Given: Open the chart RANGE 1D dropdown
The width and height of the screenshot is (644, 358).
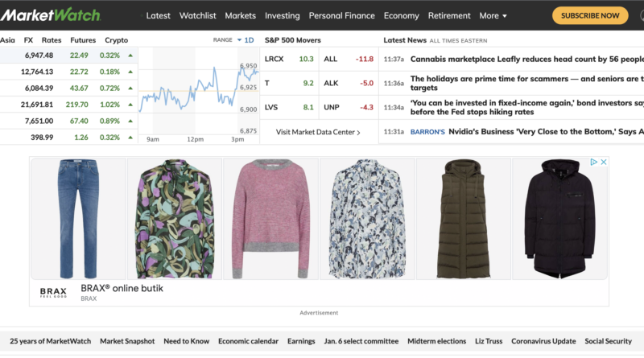Looking at the screenshot, I should 245,39.
